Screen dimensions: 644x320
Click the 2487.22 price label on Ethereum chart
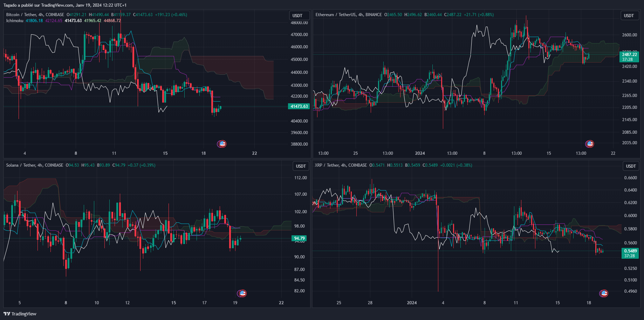click(629, 55)
